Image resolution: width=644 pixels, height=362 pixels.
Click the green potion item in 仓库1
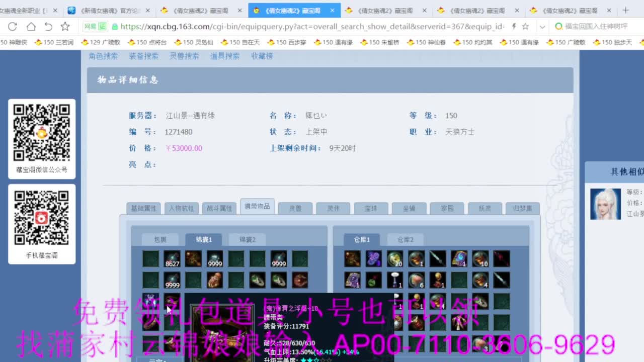(373, 280)
